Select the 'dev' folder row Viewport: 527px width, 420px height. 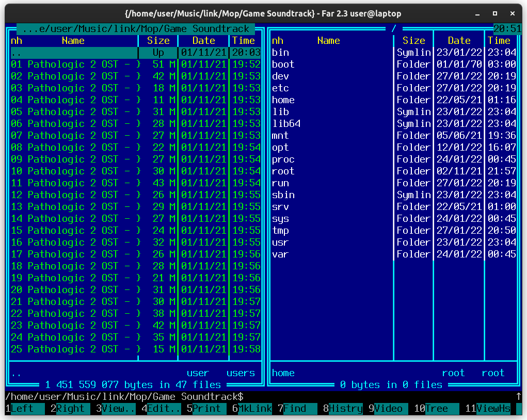click(394, 76)
